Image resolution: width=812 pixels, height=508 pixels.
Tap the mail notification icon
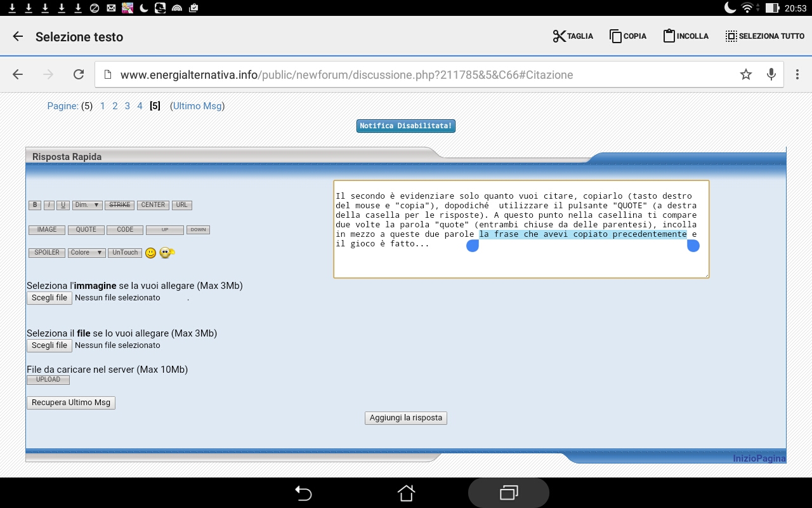coord(111,8)
